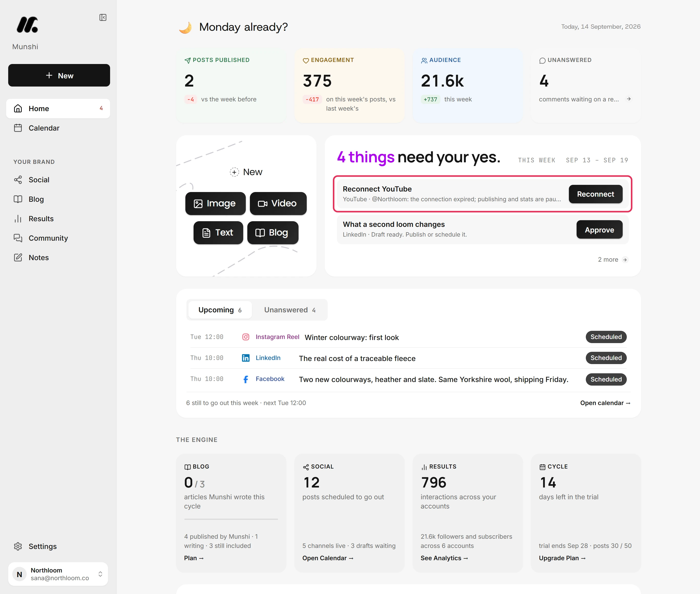700x594 pixels.
Task: Open the 'Winter colourway: first look' post
Action: pyautogui.click(x=352, y=337)
